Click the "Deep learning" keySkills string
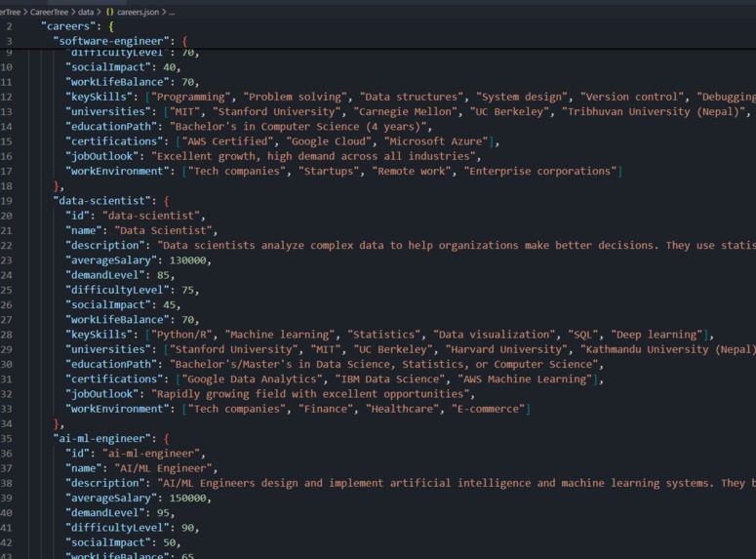The width and height of the screenshot is (756, 559). tap(657, 335)
